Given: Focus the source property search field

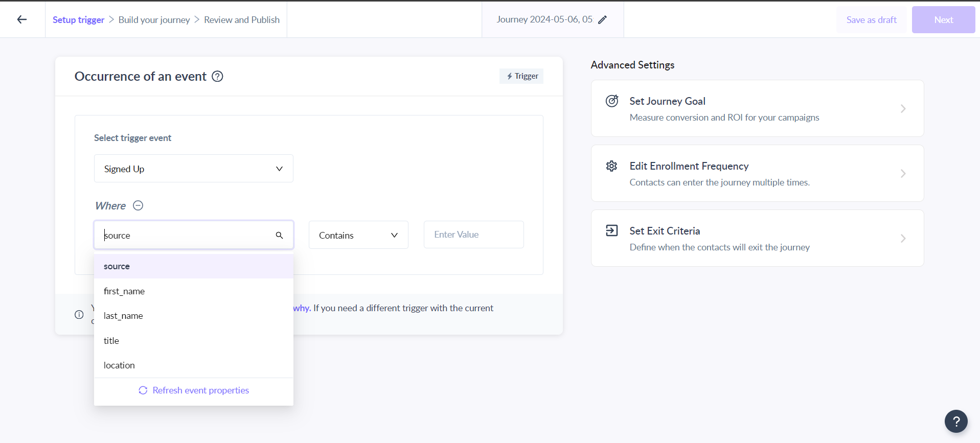Looking at the screenshot, I should 194,235.
